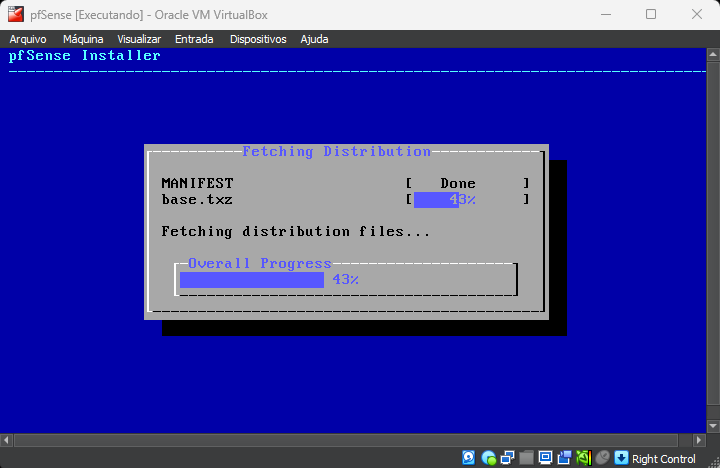
Task: Open the Dispositivos menu
Action: point(258,39)
